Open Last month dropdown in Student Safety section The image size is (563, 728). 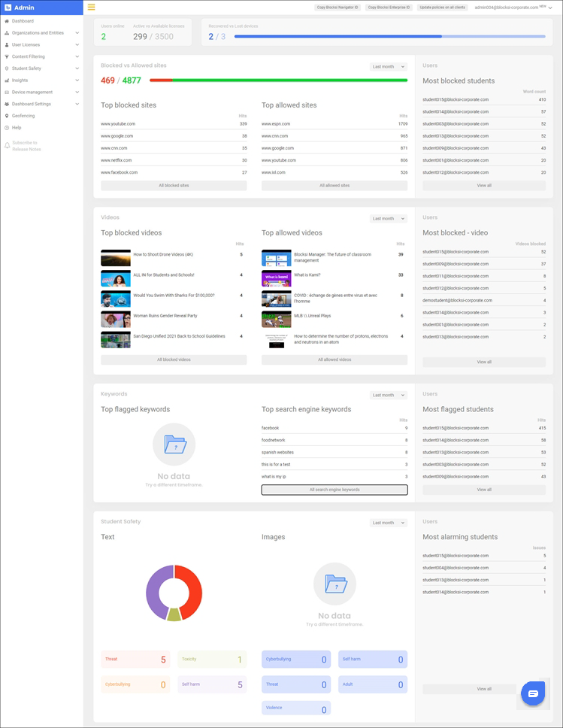tap(389, 523)
